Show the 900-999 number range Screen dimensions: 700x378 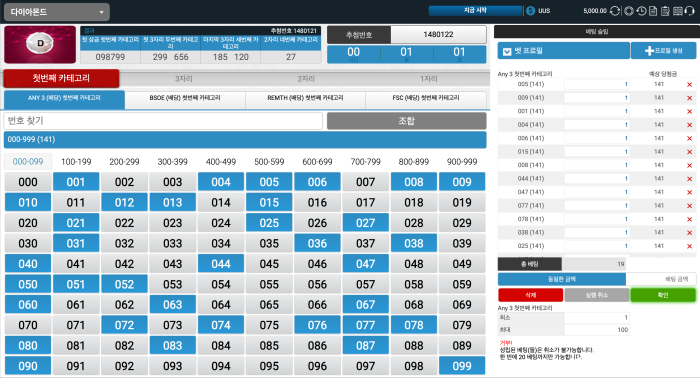coord(462,162)
